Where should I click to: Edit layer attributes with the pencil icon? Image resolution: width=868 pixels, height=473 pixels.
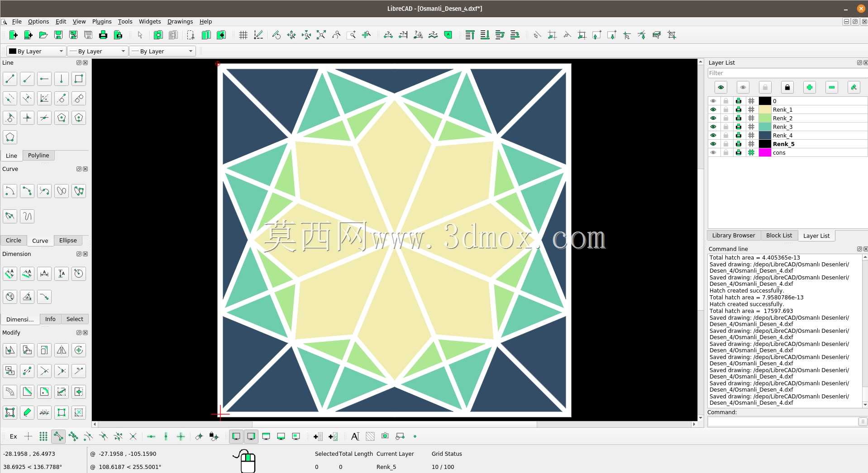point(854,87)
